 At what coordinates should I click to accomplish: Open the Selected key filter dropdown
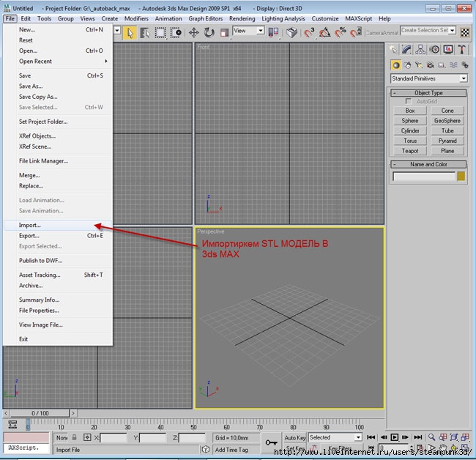pos(335,437)
